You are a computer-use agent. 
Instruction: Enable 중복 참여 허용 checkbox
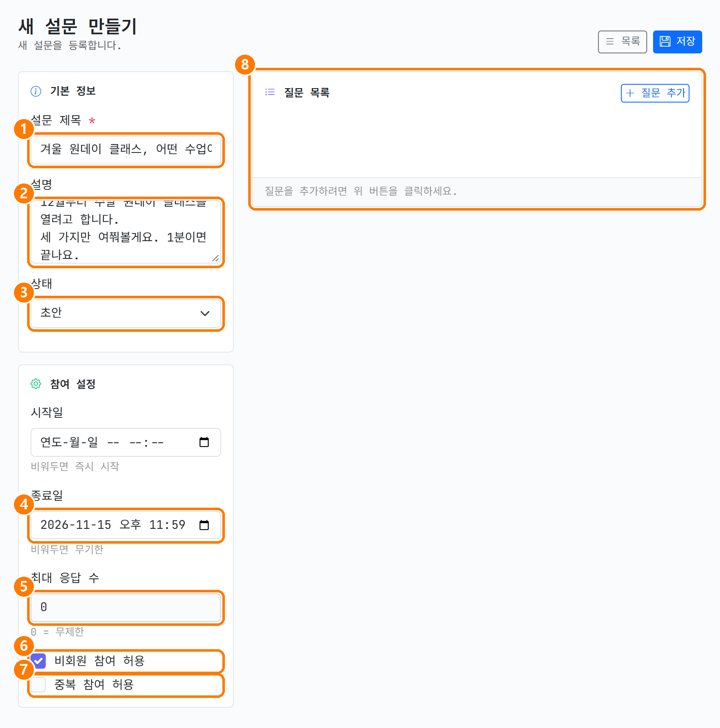pos(39,685)
